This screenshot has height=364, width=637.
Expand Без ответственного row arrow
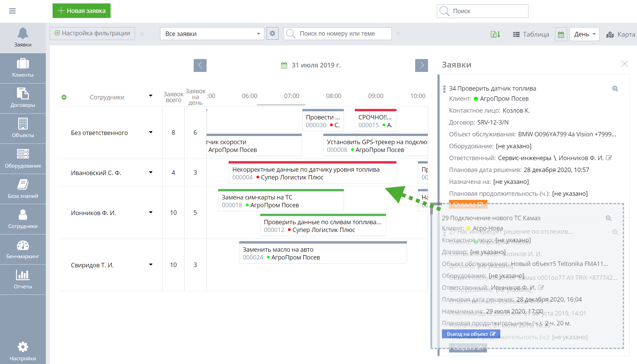pos(151,132)
